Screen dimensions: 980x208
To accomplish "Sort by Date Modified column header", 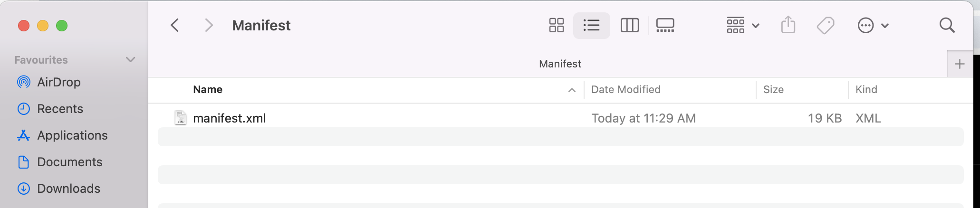I will [x=625, y=90].
